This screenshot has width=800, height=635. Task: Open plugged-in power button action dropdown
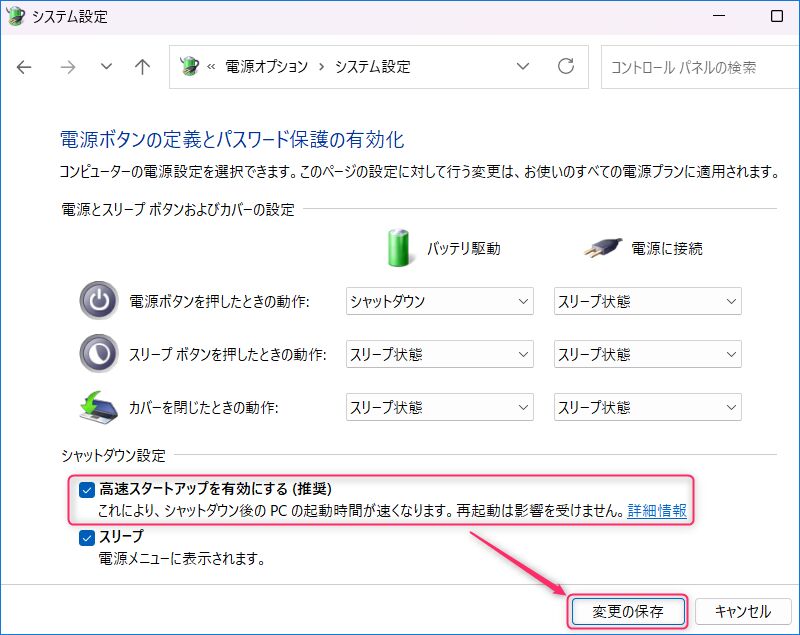pyautogui.click(x=647, y=301)
